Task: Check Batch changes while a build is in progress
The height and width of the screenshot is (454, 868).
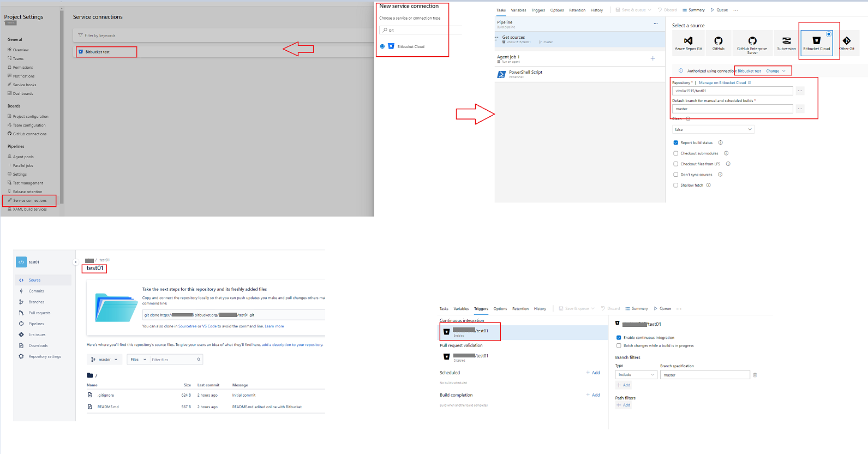Action: tap(619, 345)
